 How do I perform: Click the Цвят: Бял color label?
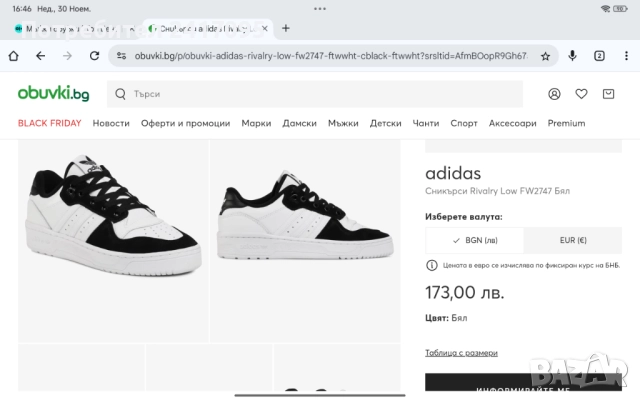[x=446, y=318]
